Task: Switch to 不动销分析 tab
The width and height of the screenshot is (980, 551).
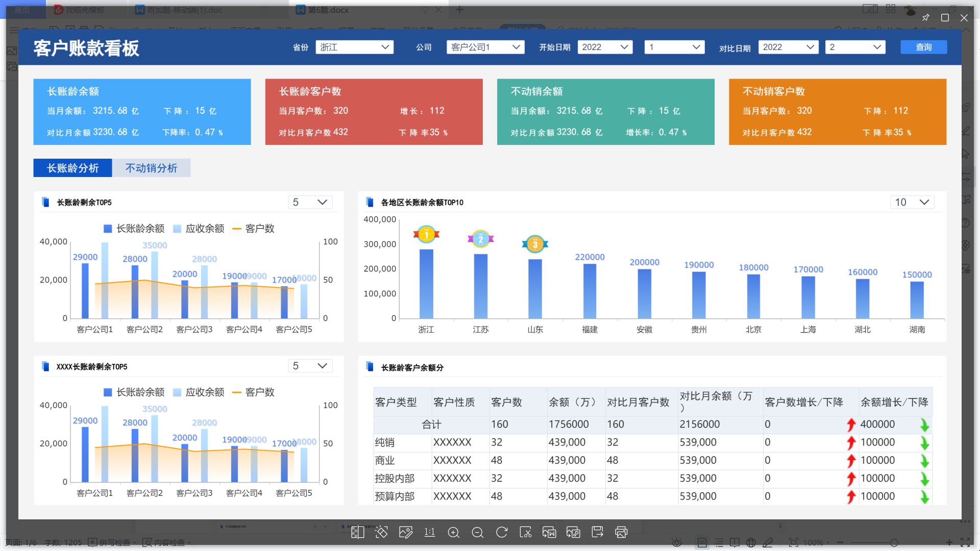Action: click(x=151, y=168)
